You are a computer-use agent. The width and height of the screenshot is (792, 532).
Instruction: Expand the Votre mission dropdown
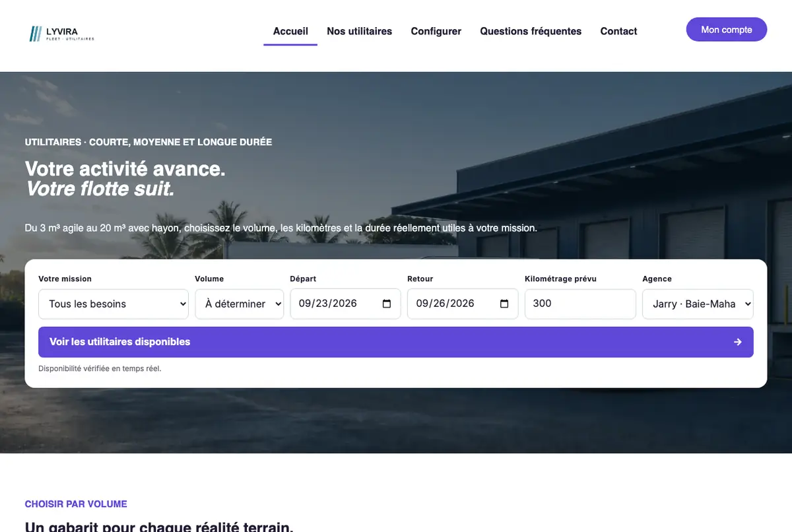pyautogui.click(x=114, y=304)
